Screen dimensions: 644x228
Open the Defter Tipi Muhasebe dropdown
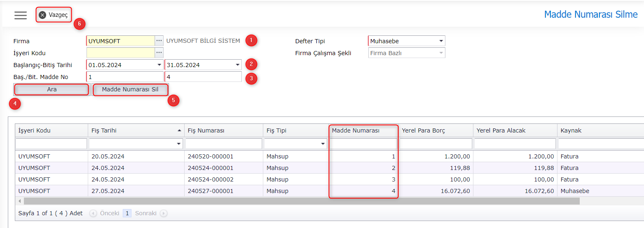click(x=441, y=41)
